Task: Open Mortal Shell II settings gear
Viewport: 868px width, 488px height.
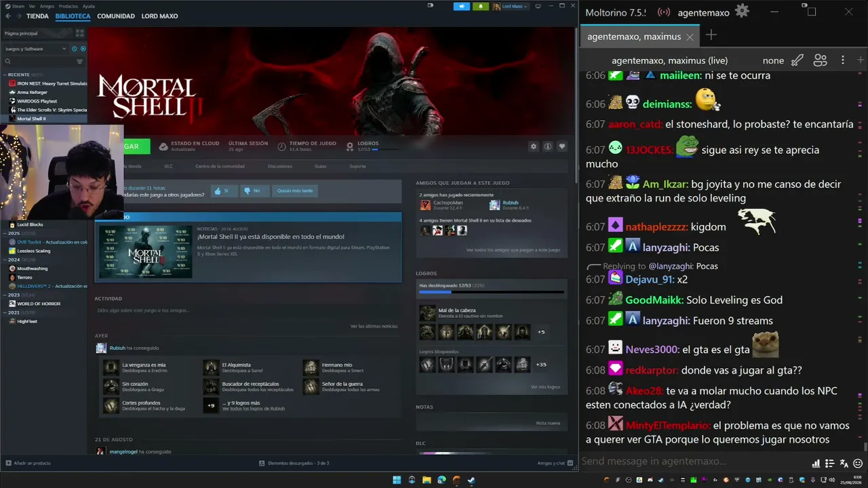Action: [534, 146]
